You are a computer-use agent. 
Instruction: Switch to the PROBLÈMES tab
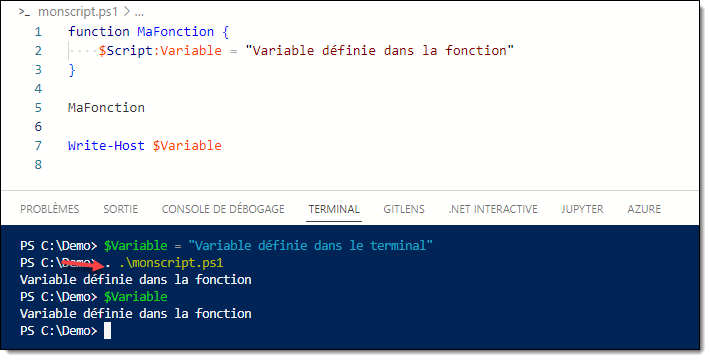pos(50,209)
